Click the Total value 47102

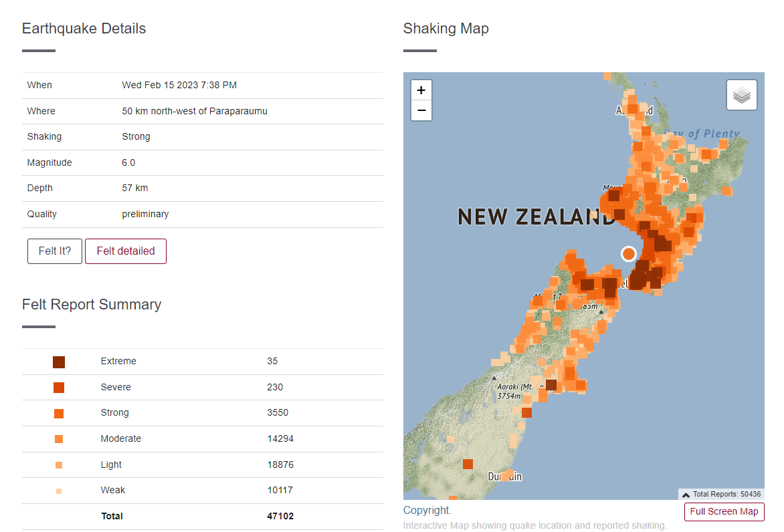(x=280, y=516)
